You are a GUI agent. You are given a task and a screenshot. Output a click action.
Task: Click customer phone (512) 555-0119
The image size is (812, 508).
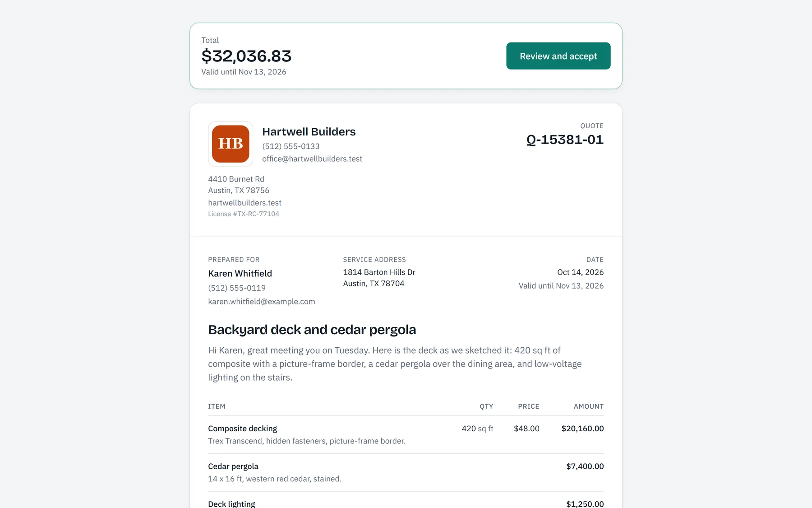pyautogui.click(x=237, y=288)
